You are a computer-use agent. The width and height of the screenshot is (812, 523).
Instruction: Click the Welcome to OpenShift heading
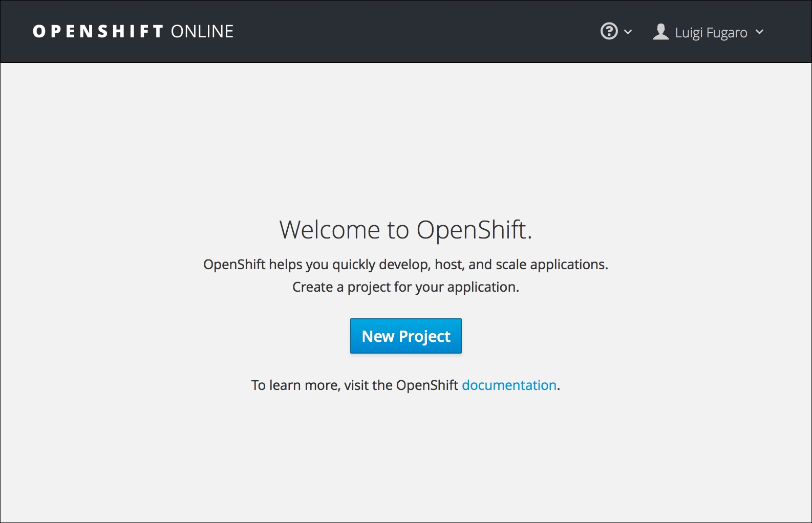pyautogui.click(x=406, y=229)
